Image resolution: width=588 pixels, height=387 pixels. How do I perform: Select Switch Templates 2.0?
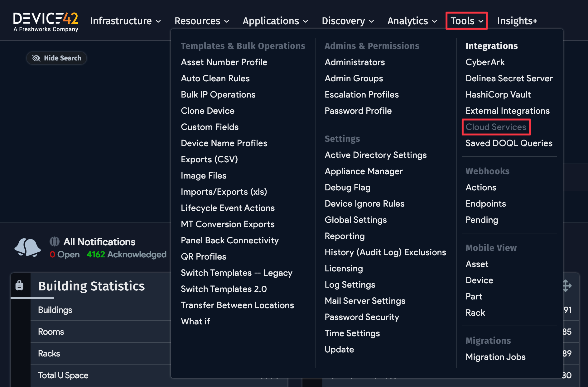224,289
